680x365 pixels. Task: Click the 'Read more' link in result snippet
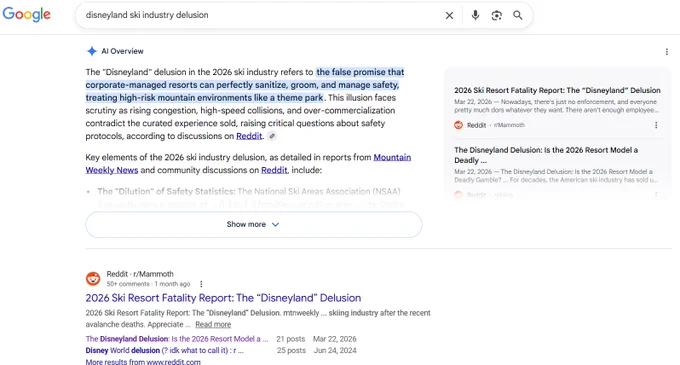[x=213, y=324]
